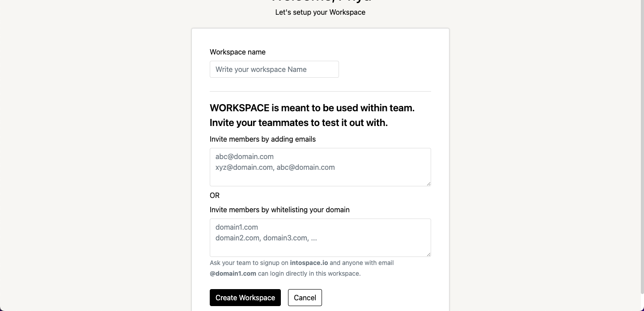
Task: Focus the whitelist domain text area
Action: tap(320, 238)
